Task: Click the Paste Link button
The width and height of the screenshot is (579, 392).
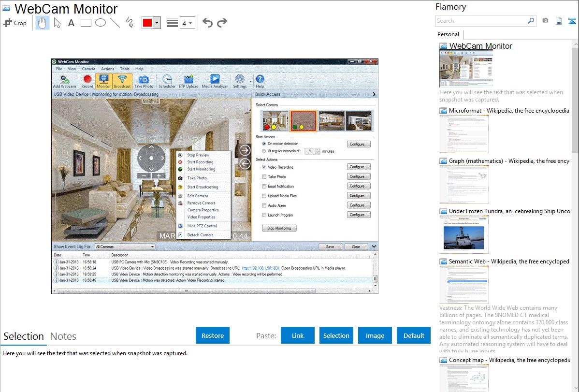Action: point(298,335)
